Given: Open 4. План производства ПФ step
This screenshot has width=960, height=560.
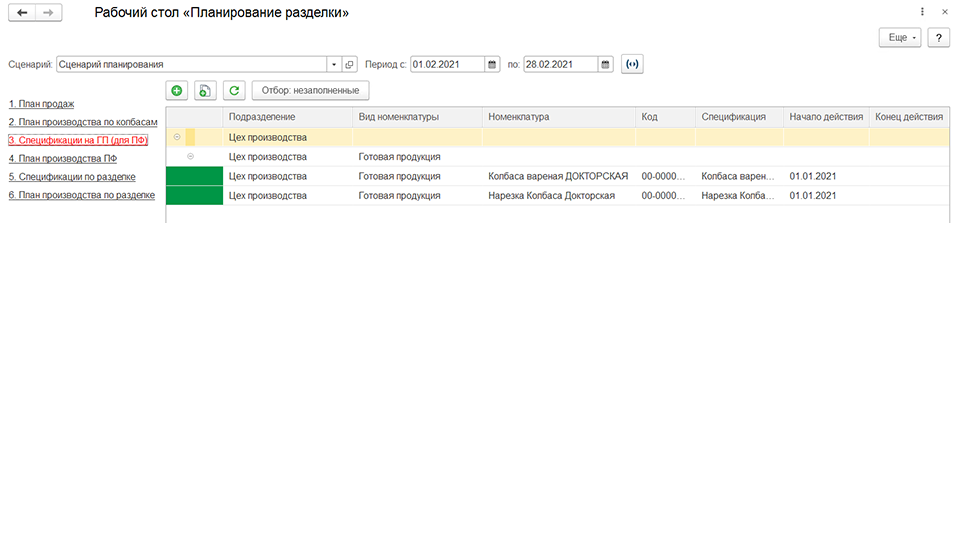Looking at the screenshot, I should point(63,159).
